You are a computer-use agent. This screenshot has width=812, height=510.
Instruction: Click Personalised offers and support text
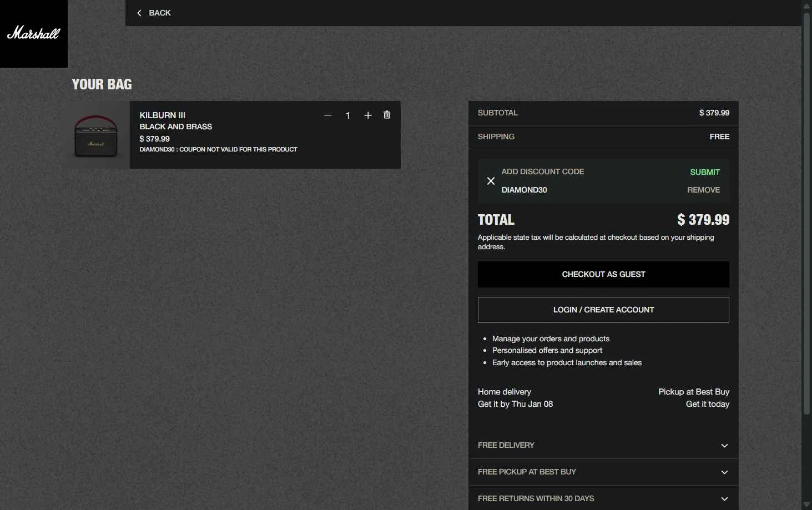point(547,350)
